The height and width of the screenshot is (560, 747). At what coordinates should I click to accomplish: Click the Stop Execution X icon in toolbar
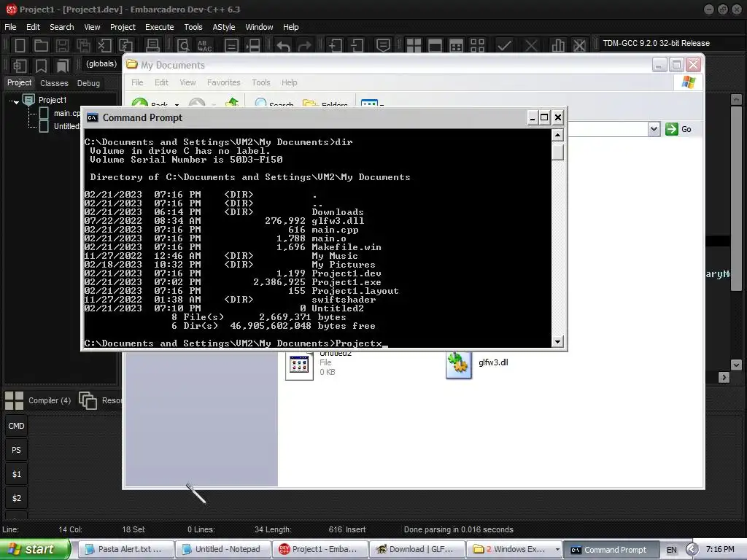(531, 46)
